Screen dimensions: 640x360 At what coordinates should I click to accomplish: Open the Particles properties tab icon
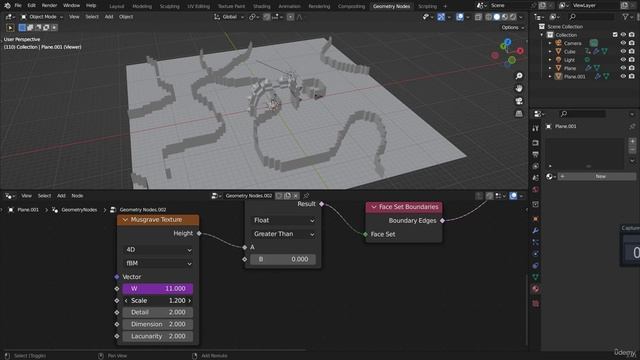click(x=536, y=242)
